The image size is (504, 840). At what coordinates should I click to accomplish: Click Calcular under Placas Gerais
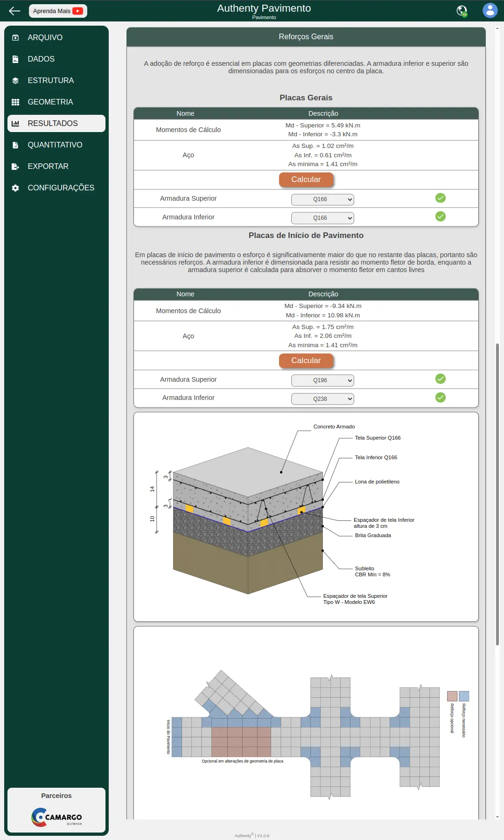306,180
